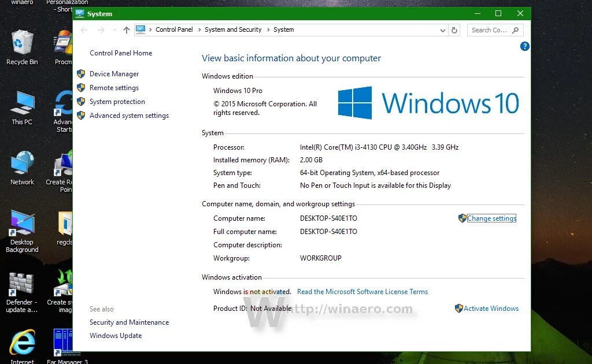Click the Windows 10 logo

pos(428,103)
